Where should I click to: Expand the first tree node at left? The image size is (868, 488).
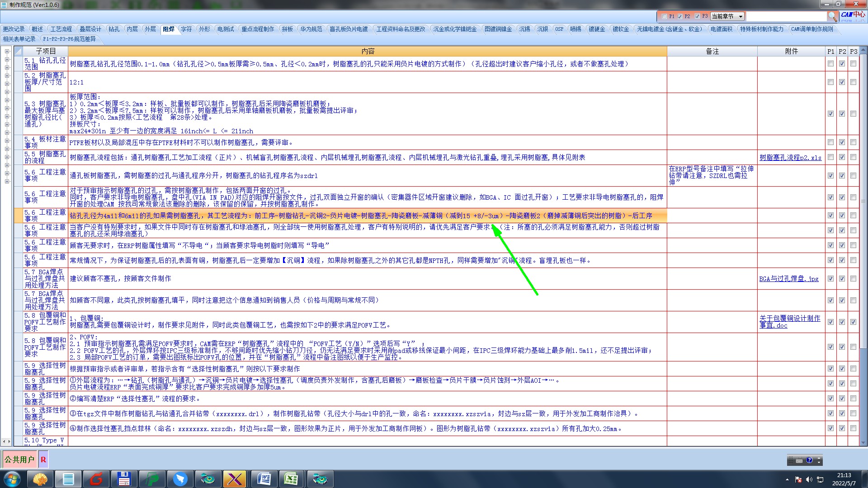7,51
